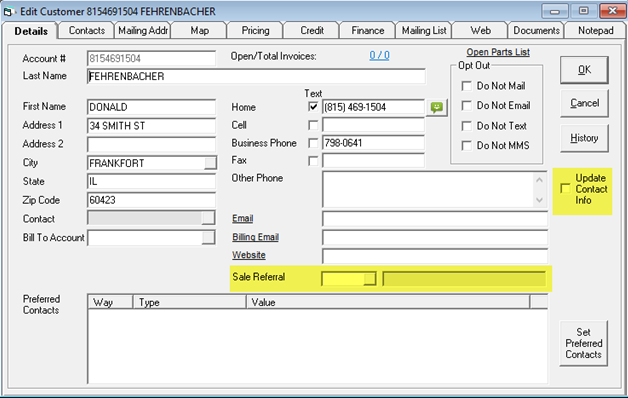628x398 pixels.
Task: Open customer History
Action: pyautogui.click(x=584, y=138)
